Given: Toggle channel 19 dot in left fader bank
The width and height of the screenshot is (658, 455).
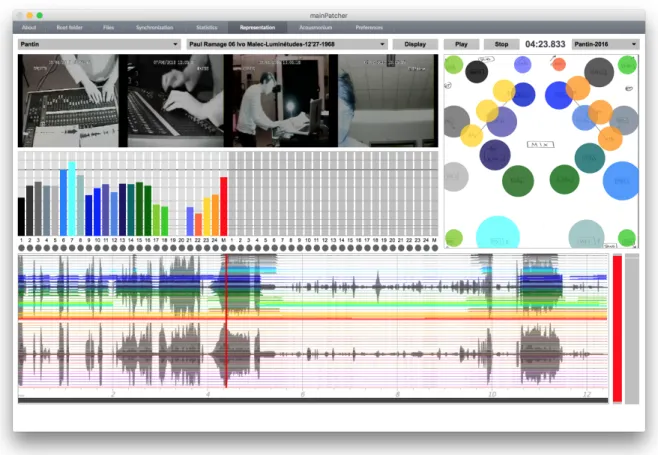Looking at the screenshot, I should [173, 248].
